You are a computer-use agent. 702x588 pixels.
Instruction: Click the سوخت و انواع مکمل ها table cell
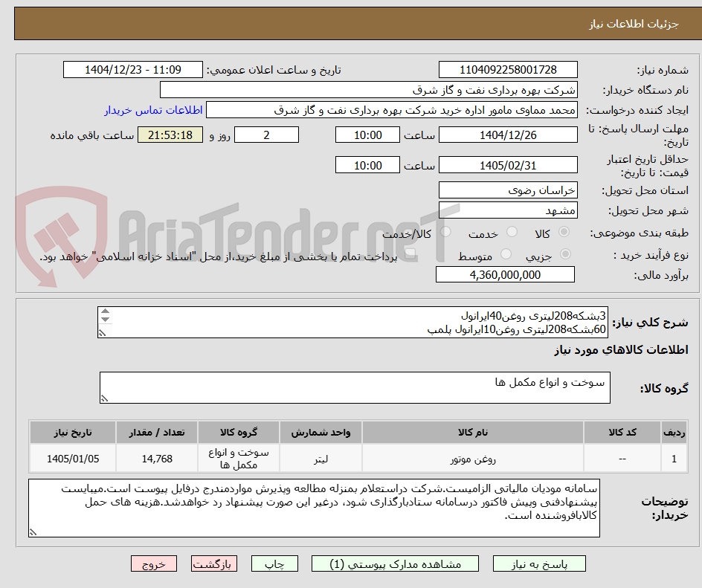pos(239,459)
